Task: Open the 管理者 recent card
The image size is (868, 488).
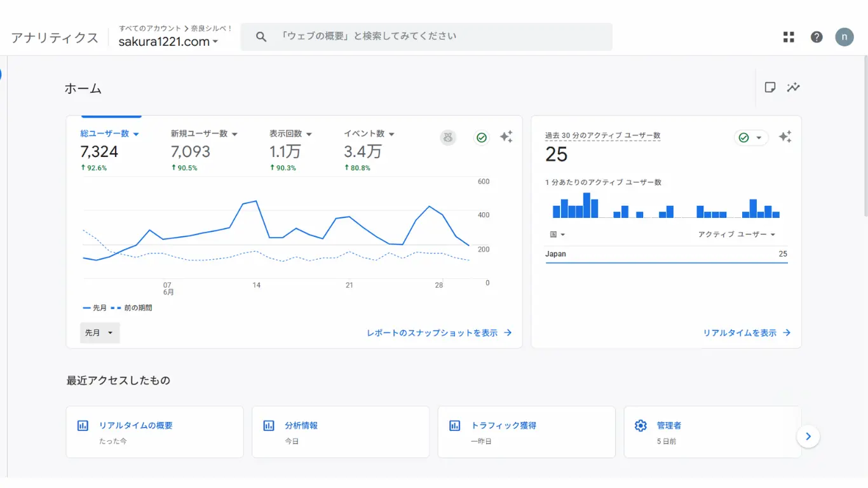Action: click(x=712, y=432)
